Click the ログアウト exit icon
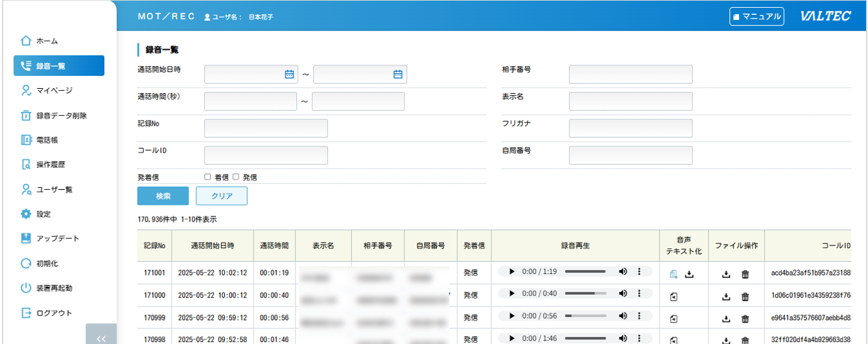Screen dimensions: 868x344 click(x=26, y=313)
